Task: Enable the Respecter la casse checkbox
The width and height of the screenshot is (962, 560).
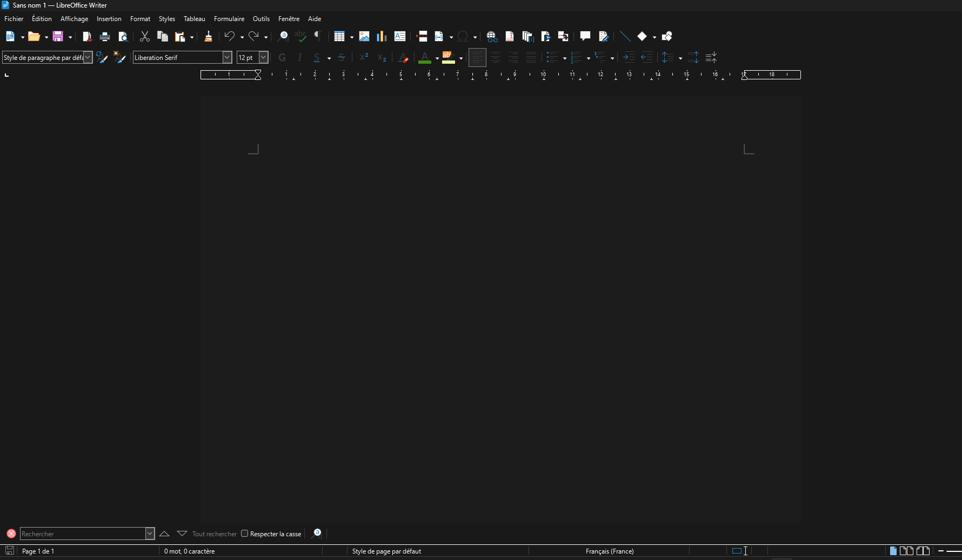Action: coord(244,534)
